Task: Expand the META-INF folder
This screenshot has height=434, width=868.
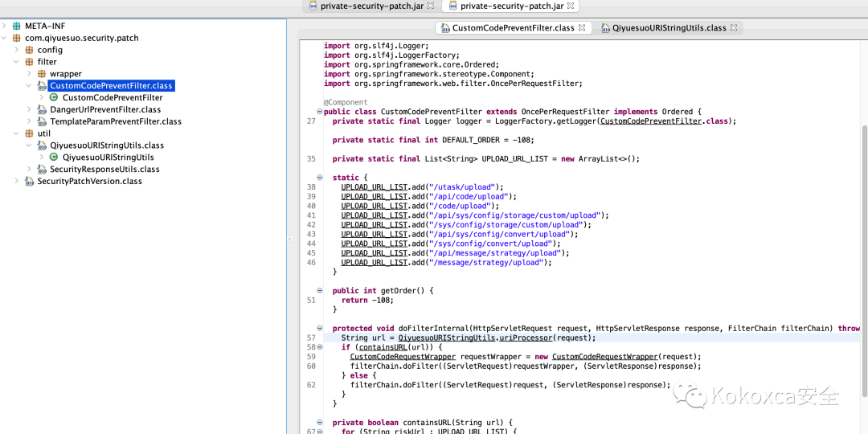Action: 5,26
